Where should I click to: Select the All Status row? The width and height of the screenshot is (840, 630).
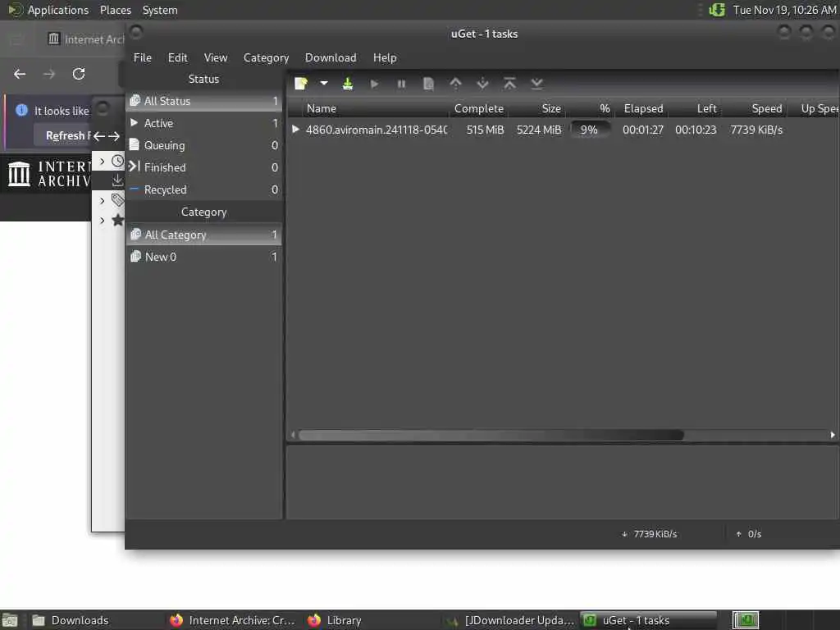203,101
